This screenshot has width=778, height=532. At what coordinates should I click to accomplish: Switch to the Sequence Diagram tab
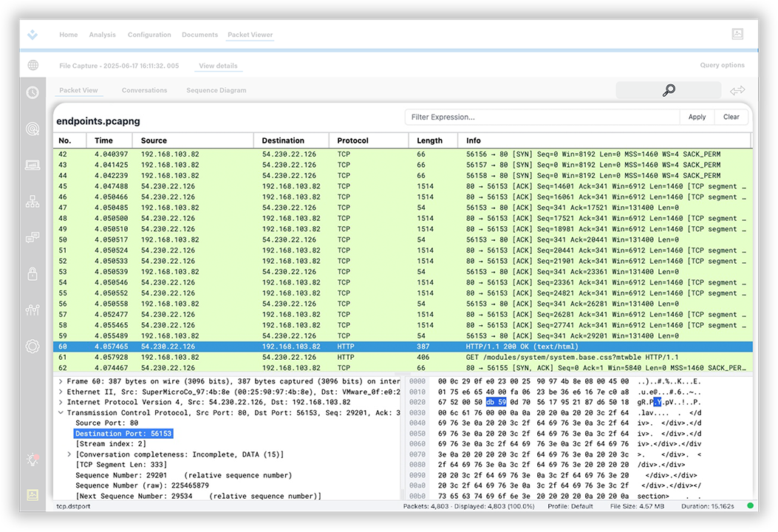[x=216, y=90]
